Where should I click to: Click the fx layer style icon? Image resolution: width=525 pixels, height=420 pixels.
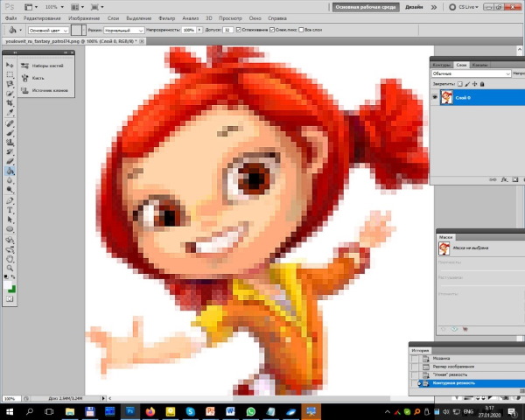click(x=504, y=180)
